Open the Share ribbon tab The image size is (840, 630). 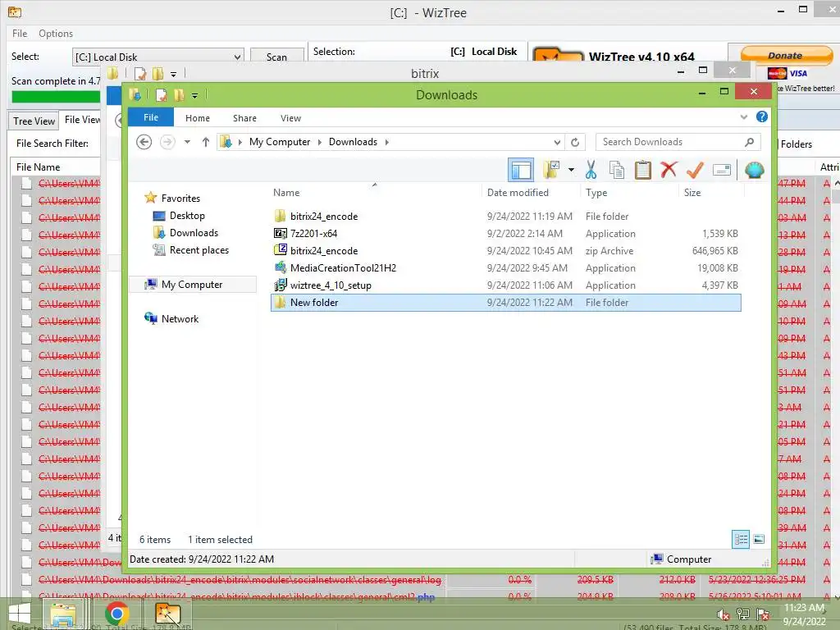point(244,118)
